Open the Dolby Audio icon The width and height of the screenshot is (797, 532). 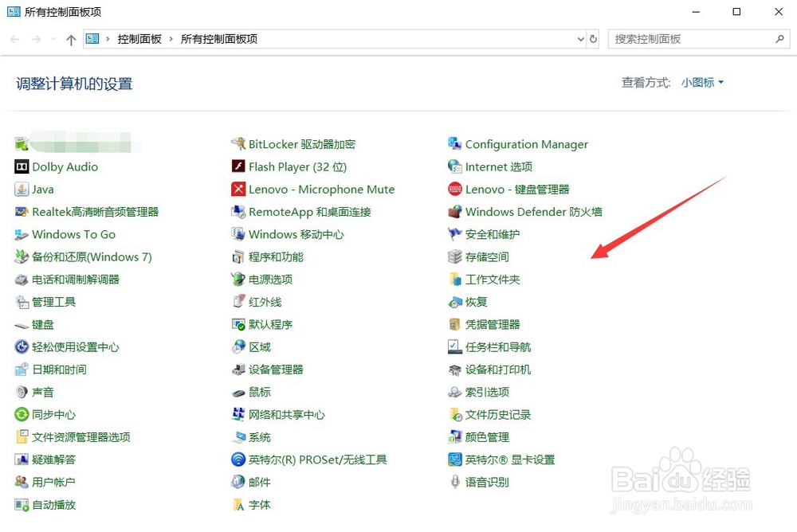point(22,166)
